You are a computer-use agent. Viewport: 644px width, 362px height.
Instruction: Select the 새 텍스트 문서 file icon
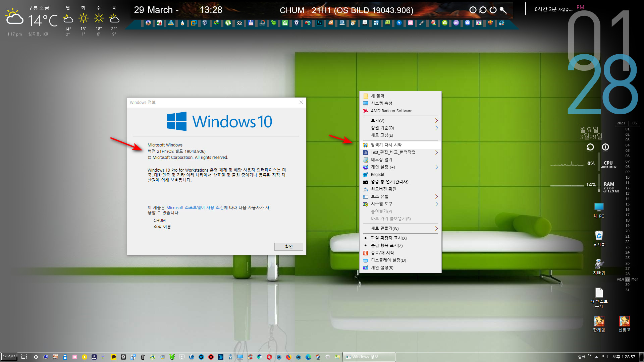point(599,298)
